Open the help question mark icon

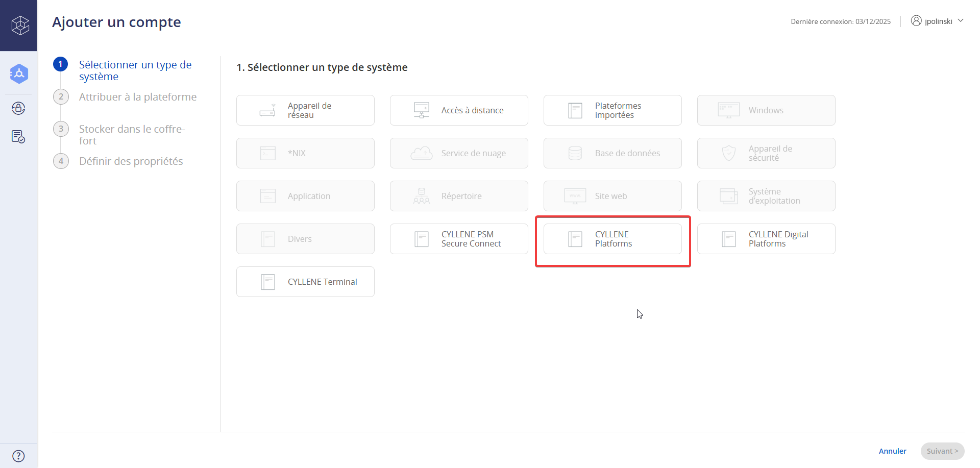(x=18, y=456)
